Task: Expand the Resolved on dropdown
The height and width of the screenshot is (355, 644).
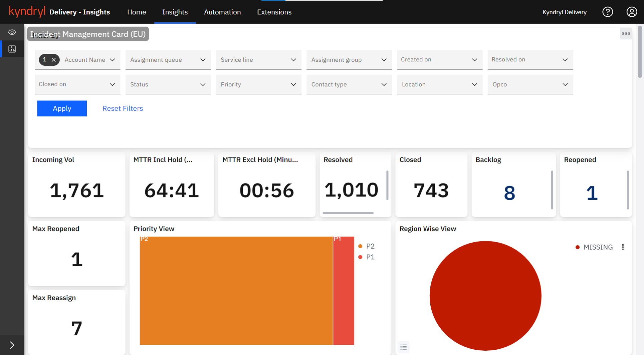Action: [530, 60]
